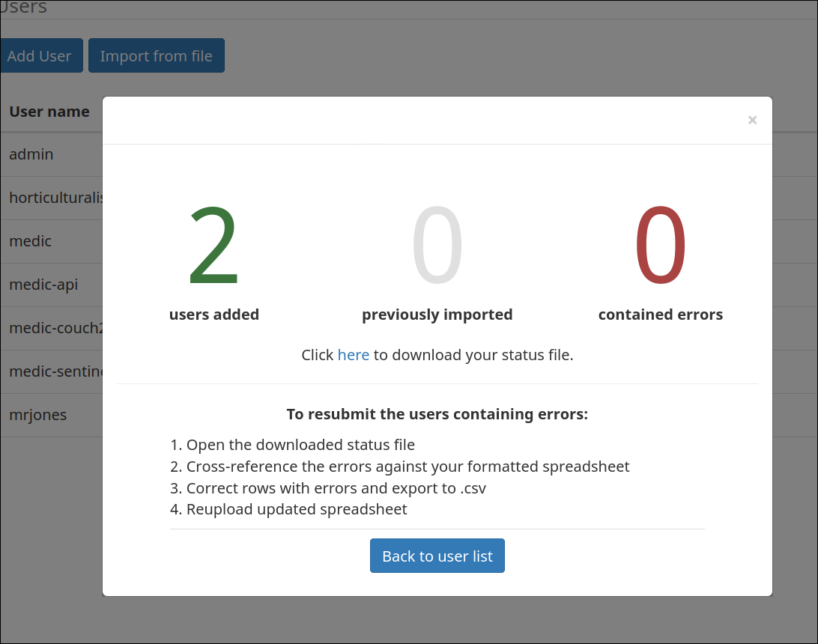This screenshot has height=644, width=818.
Task: Select the admin user row
Action: (51, 154)
